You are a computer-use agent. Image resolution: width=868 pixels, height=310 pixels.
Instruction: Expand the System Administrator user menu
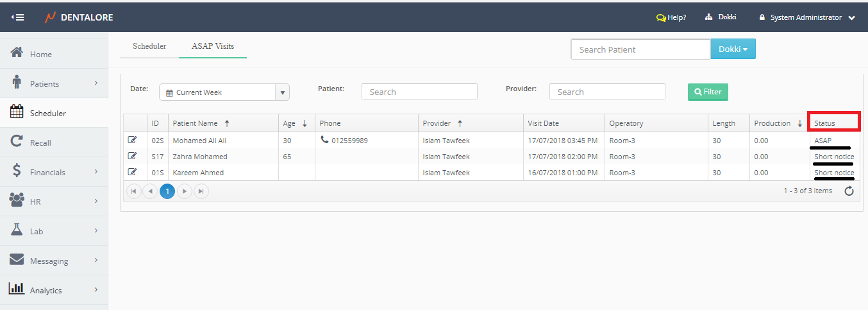point(806,17)
